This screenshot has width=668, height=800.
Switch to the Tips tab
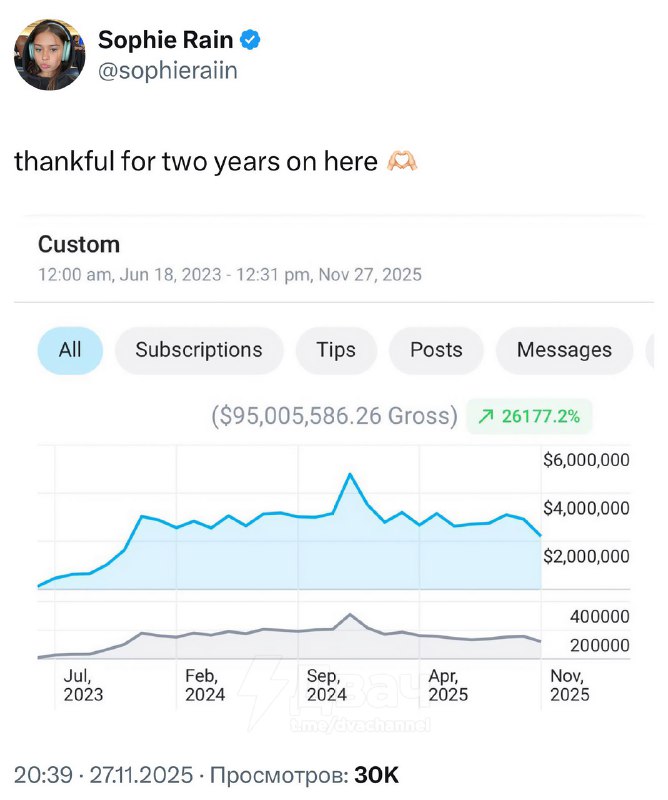pyautogui.click(x=336, y=350)
